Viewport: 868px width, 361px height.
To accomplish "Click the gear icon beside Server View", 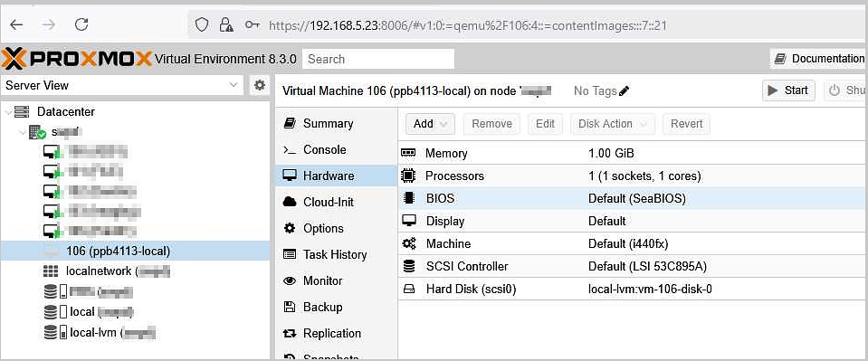I will [260, 85].
